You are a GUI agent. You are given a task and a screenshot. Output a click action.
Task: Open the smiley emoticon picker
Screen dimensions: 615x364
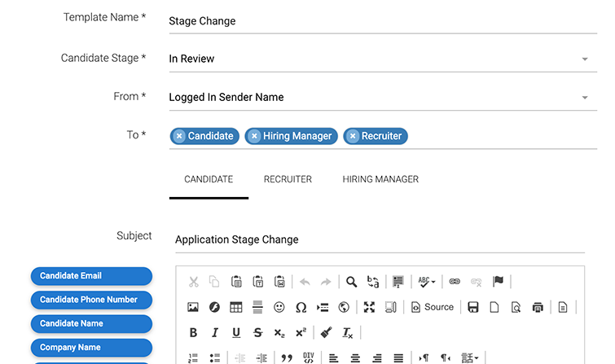click(x=279, y=307)
